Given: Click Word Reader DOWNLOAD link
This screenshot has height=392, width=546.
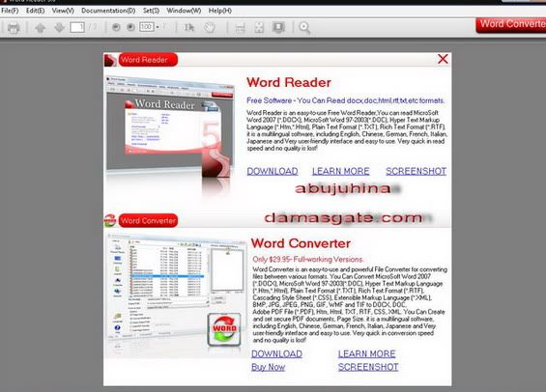Looking at the screenshot, I should click(x=273, y=171).
